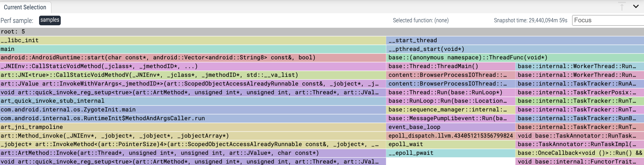The image size is (644, 165).
Task: Select the __pthread_start(void*) frame
Action: (515, 49)
